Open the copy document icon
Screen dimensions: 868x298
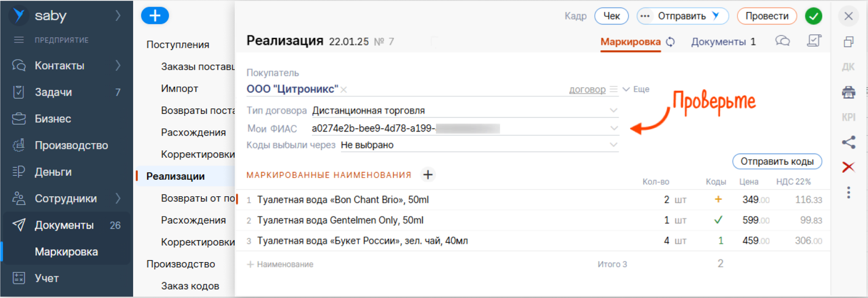[x=848, y=42]
